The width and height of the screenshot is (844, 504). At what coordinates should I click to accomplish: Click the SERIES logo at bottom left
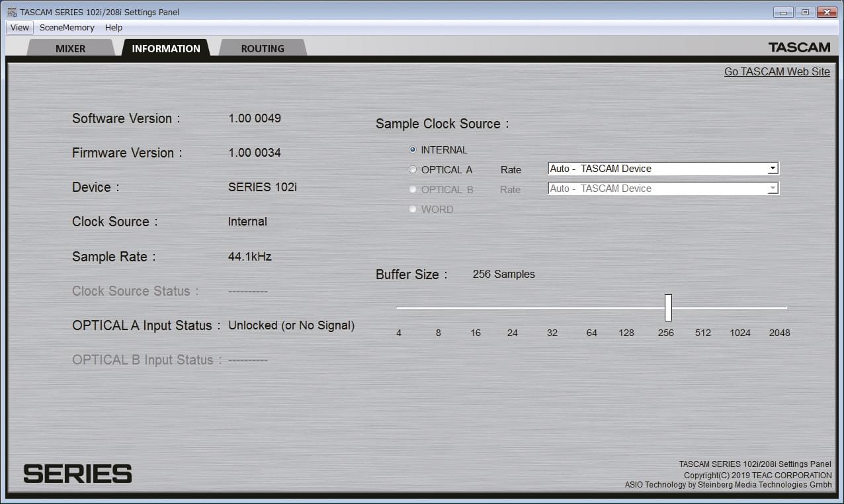tap(77, 474)
